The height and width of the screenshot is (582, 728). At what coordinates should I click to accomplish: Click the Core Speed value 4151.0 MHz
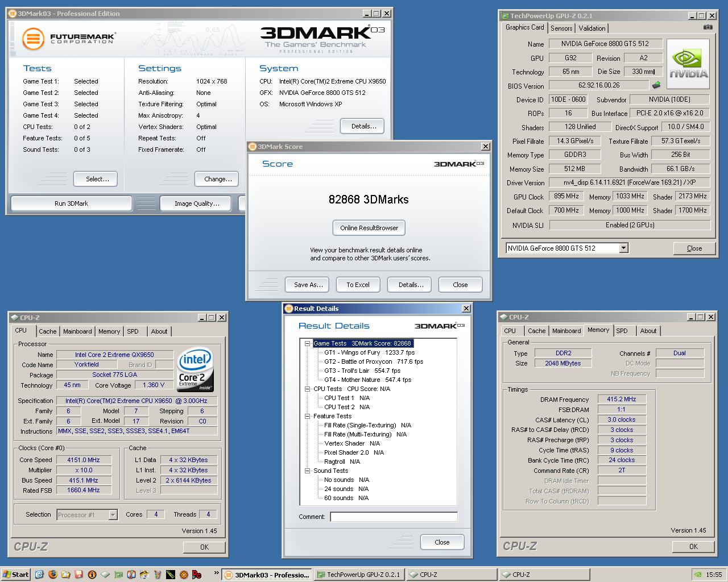84,460
